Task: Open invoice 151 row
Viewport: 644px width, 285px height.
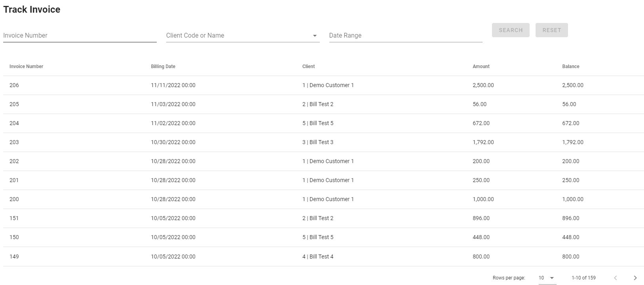Action: pyautogui.click(x=14, y=218)
